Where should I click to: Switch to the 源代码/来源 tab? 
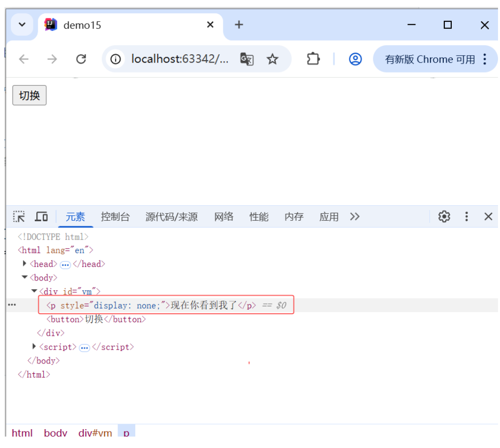[172, 217]
